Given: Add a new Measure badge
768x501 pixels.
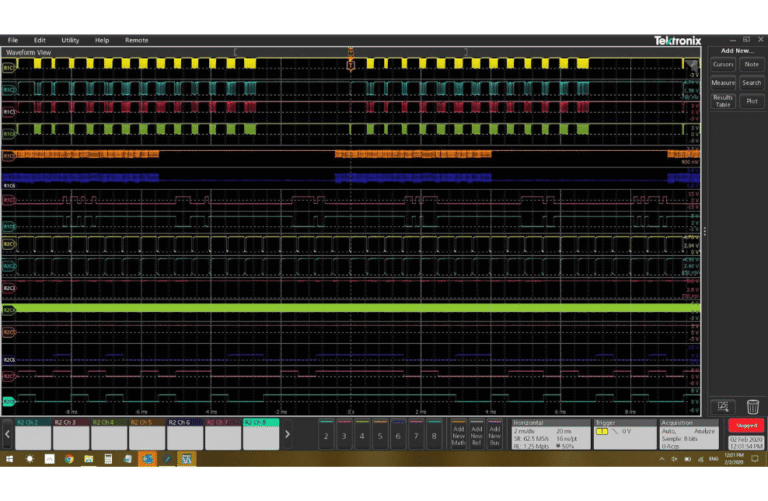Looking at the screenshot, I should pyautogui.click(x=723, y=83).
